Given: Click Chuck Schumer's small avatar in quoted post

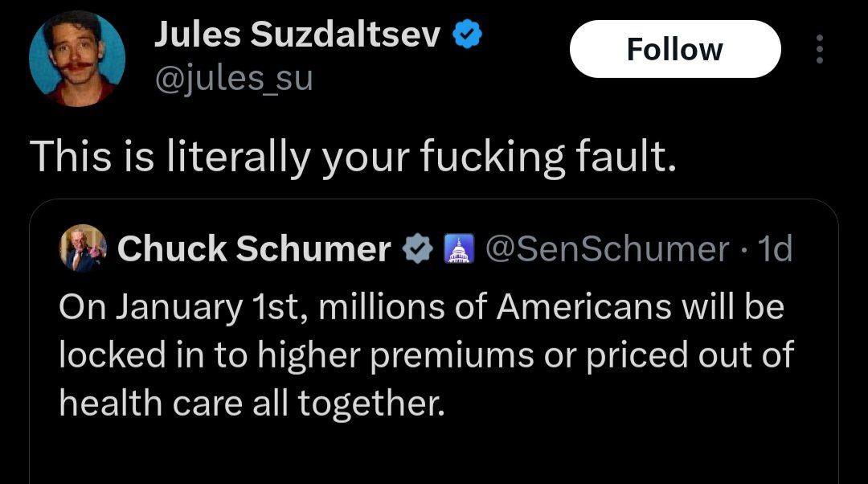Looking at the screenshot, I should coord(83,248).
